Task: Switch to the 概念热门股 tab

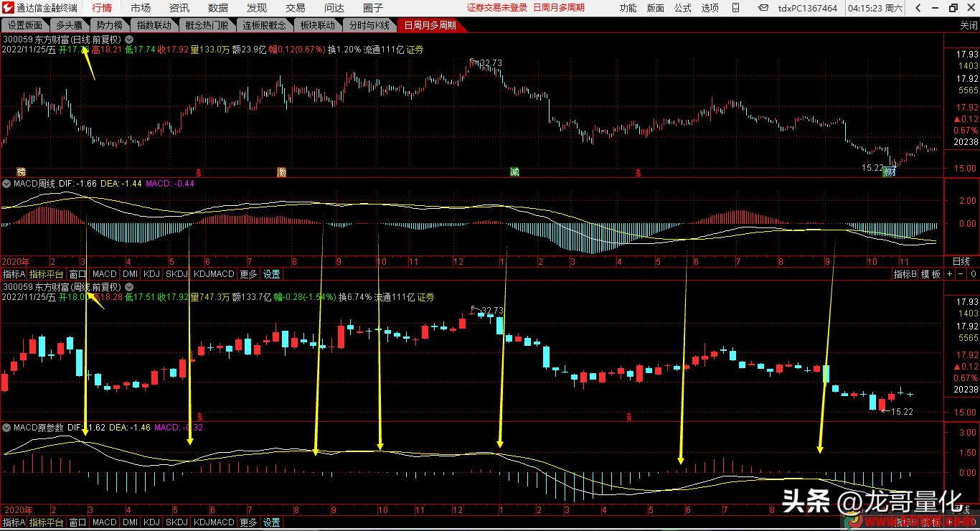Action: 207,25
